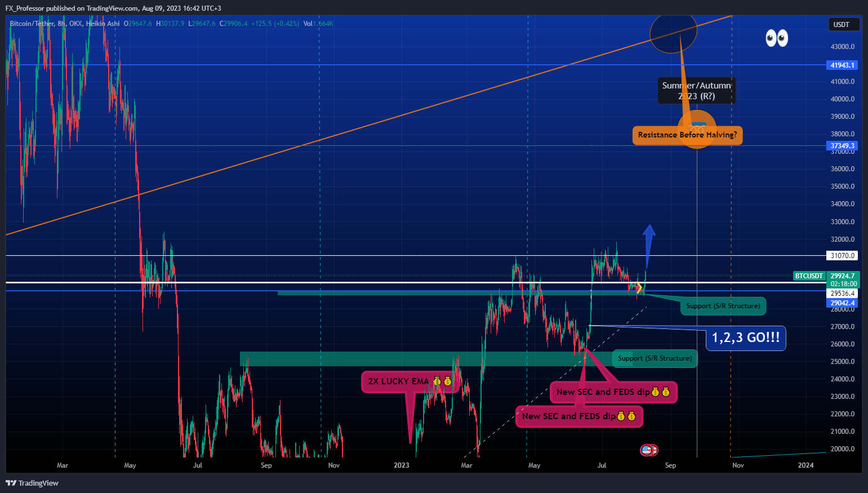Screen dimensions: 868x493
Task: Click the 29536.4 price label
Action: (843, 294)
